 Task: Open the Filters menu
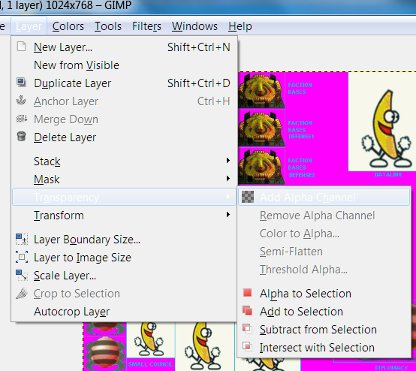click(146, 26)
